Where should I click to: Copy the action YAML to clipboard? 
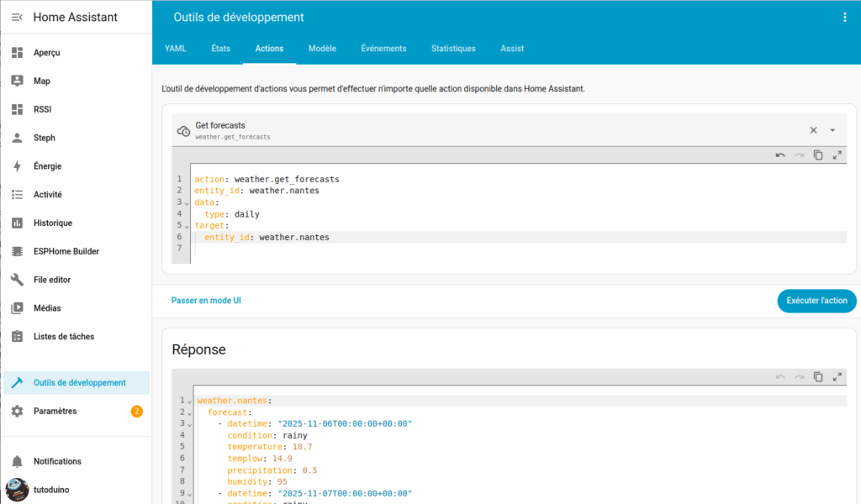tap(818, 155)
